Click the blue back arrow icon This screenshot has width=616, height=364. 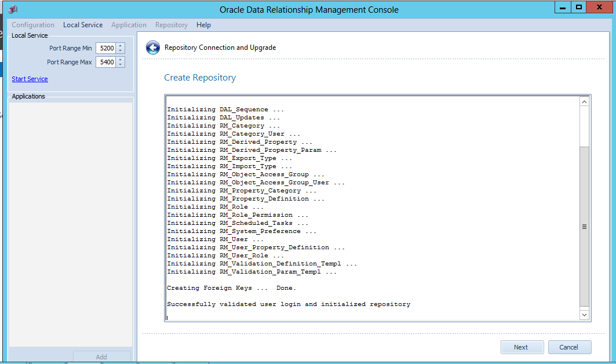[153, 48]
